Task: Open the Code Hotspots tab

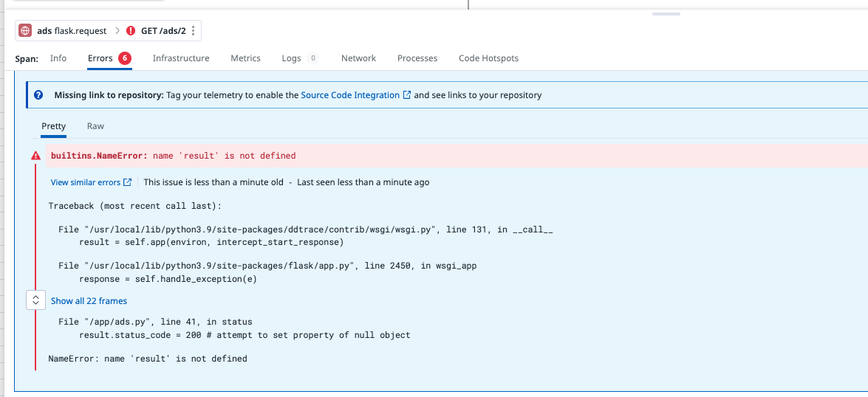Action: click(488, 58)
